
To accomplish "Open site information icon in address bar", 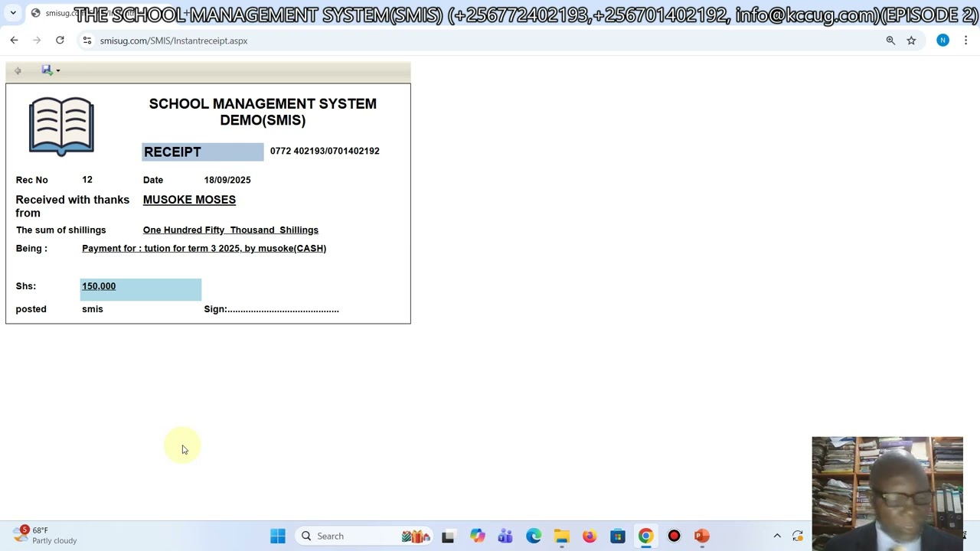I will (x=87, y=41).
